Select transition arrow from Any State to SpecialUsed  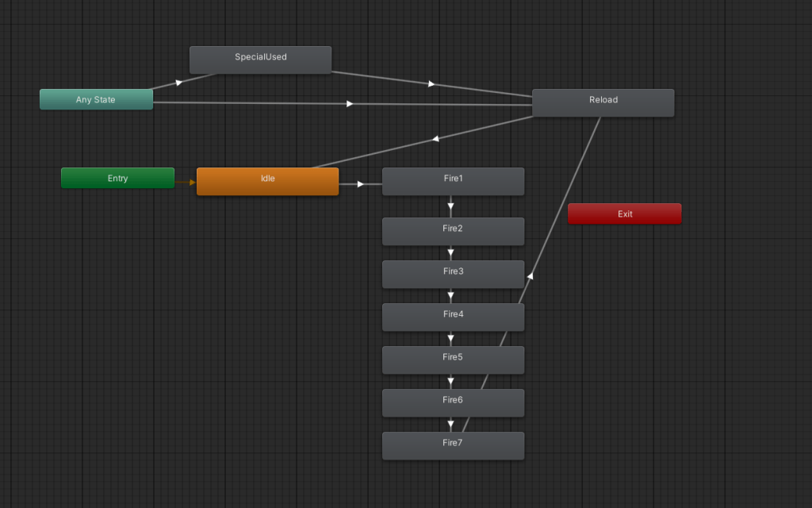179,82
